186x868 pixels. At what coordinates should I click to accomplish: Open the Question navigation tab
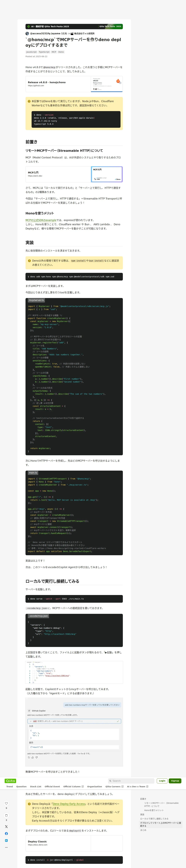21,786
